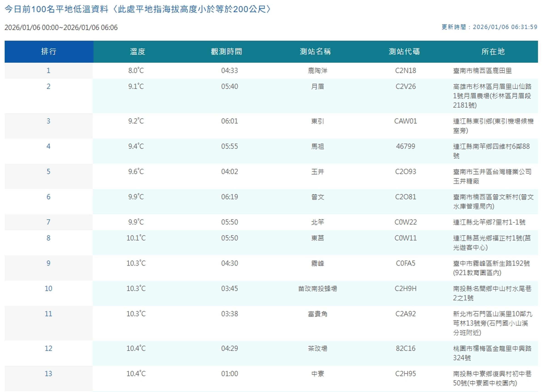The height and width of the screenshot is (392, 545).
Task: Click station code 46799
Action: [406, 146]
